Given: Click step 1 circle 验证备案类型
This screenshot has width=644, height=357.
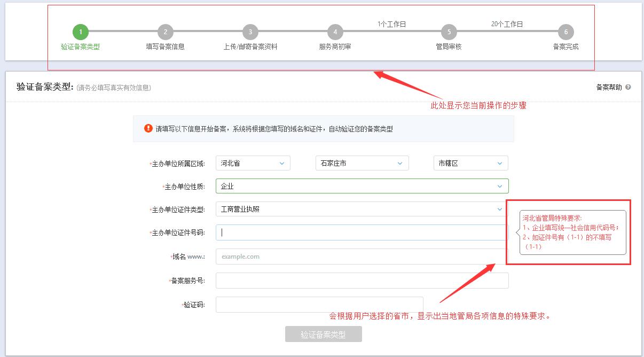Looking at the screenshot, I should 81,32.
